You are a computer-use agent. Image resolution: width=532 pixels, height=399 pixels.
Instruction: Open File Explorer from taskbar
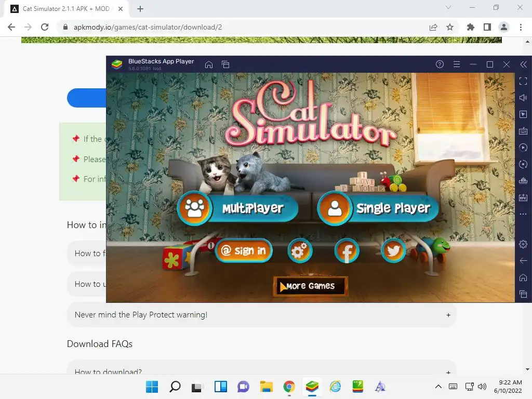[267, 387]
